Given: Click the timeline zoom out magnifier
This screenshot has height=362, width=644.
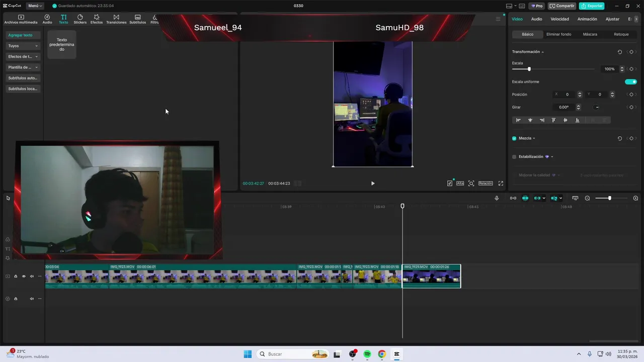Looking at the screenshot, I should tap(587, 198).
